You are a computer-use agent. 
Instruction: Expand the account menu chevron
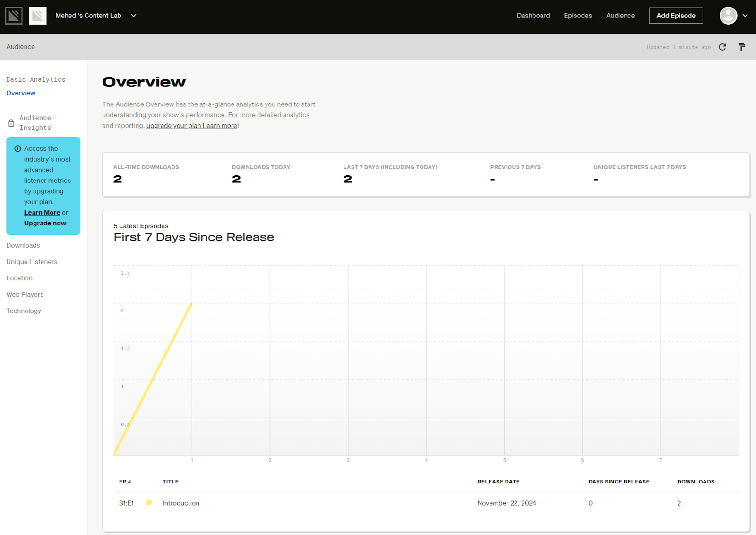pyautogui.click(x=745, y=16)
